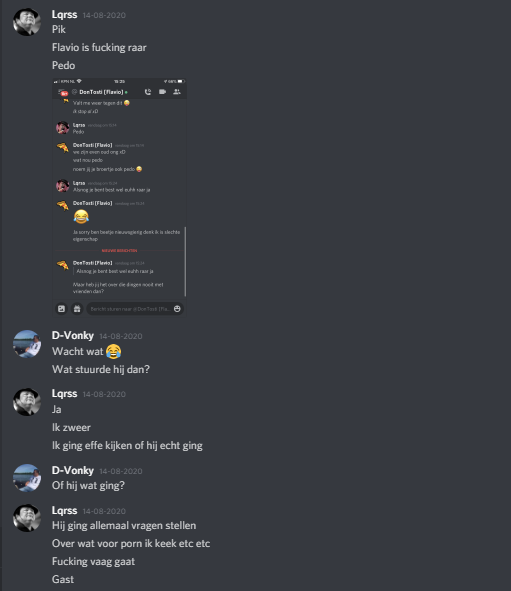Viewport: 511px width, 591px height.
Task: Click the DonTosti [Flavio] chat header title
Action: [x=101, y=92]
